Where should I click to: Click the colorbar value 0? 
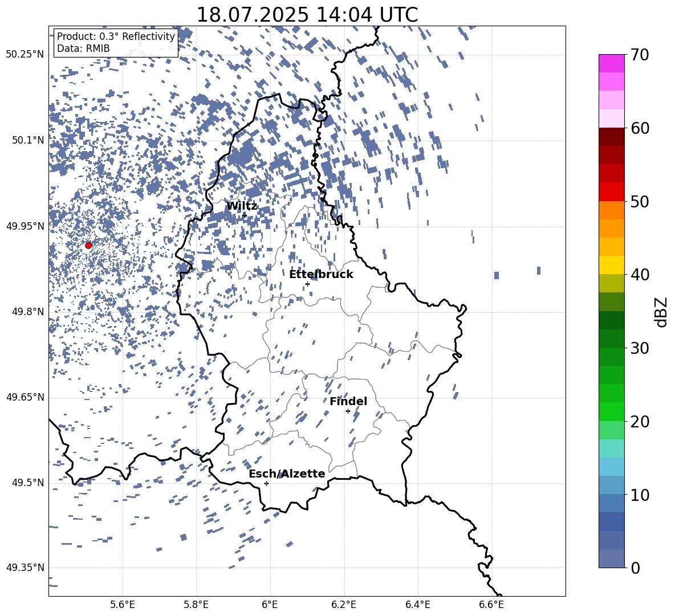[x=635, y=568]
